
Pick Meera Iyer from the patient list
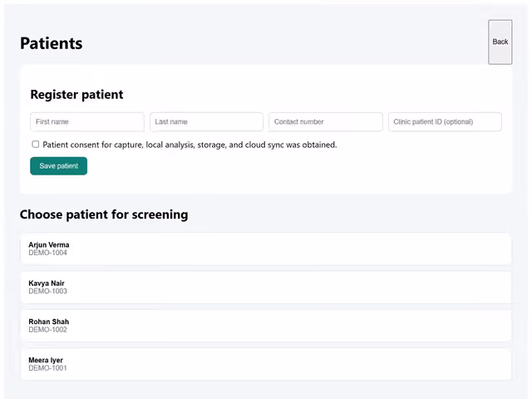click(x=266, y=364)
